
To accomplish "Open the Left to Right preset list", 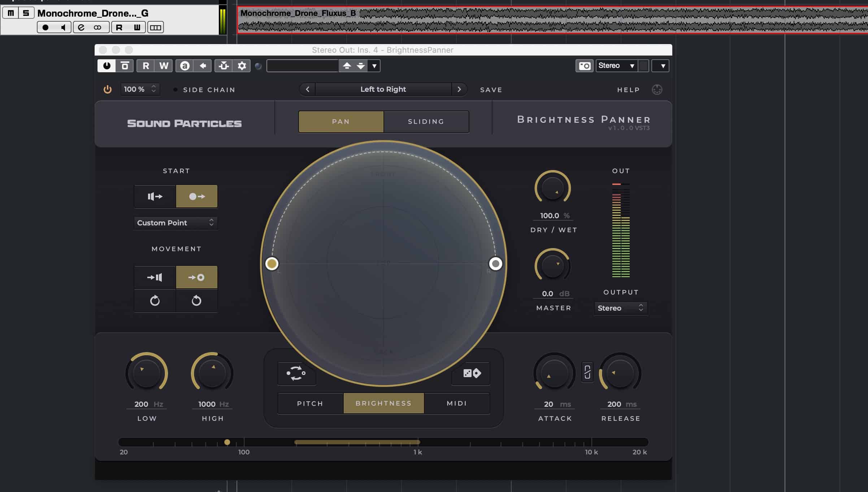I will tap(383, 89).
